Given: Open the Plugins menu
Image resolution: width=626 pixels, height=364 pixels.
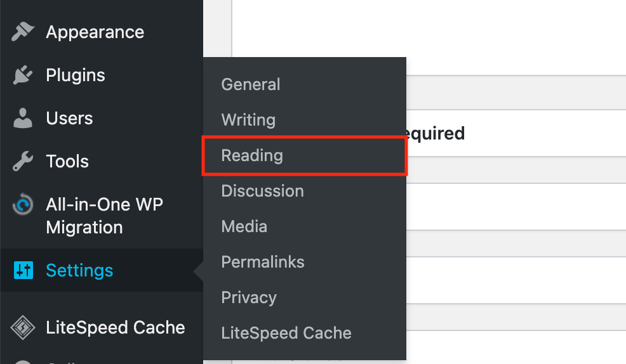Looking at the screenshot, I should (x=76, y=75).
